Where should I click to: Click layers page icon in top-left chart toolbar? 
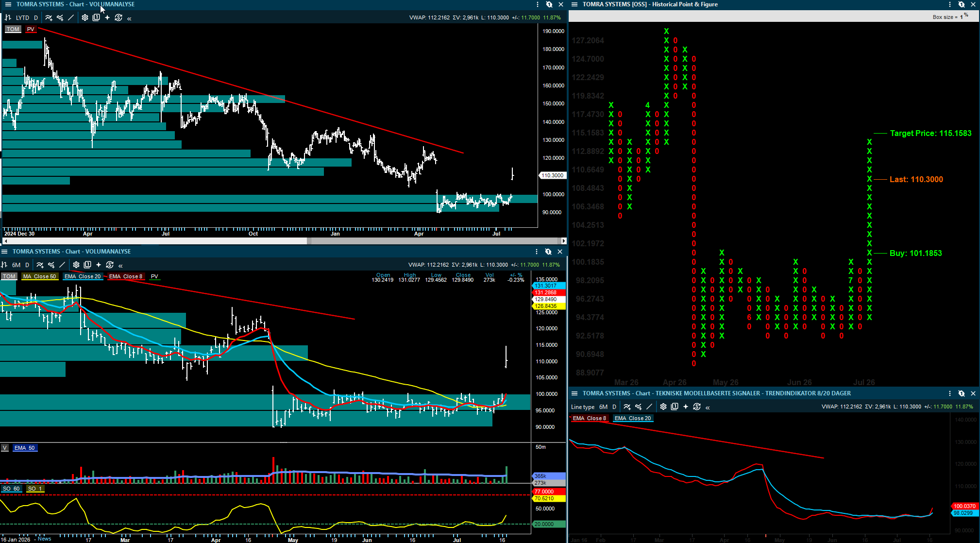96,17
